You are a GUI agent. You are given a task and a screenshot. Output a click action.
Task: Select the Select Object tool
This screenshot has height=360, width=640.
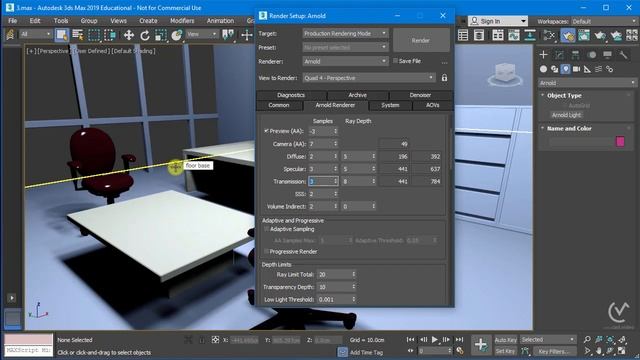[x=62, y=35]
